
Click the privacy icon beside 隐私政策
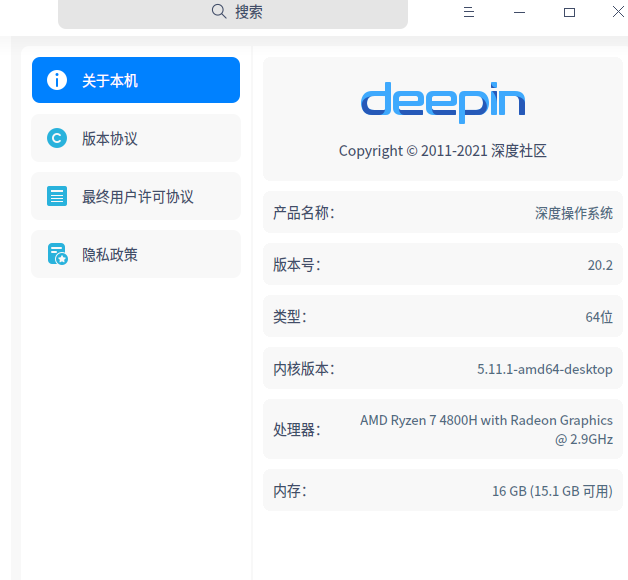click(58, 254)
